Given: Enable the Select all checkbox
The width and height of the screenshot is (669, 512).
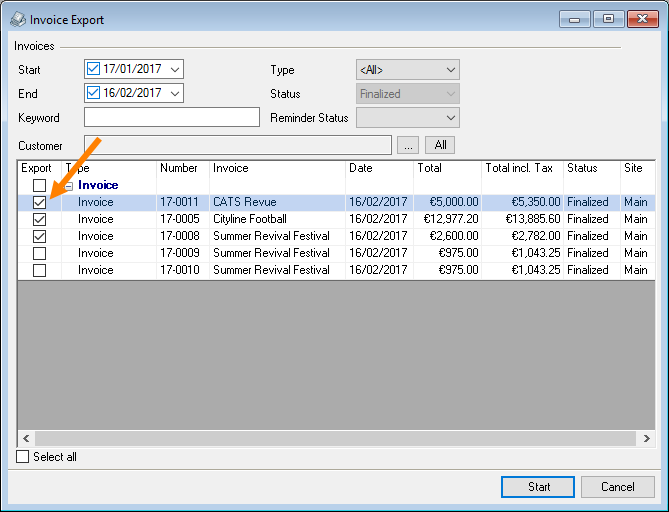Looking at the screenshot, I should pos(24,457).
